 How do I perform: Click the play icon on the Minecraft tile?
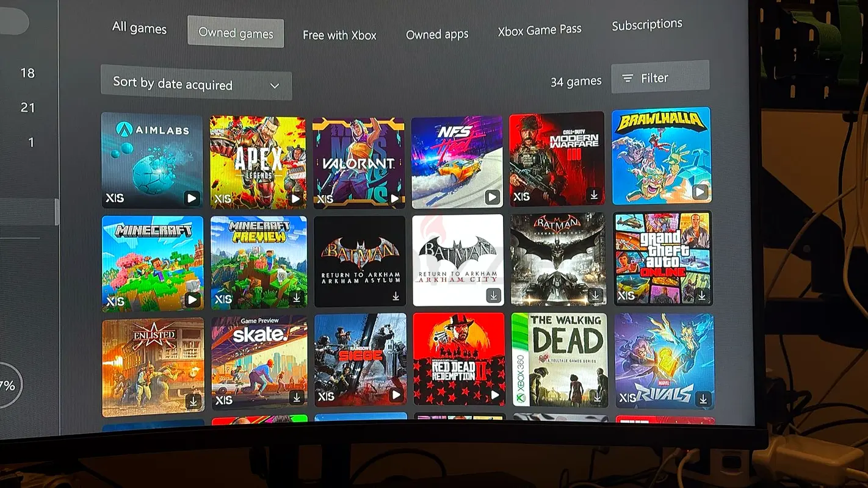(x=193, y=300)
